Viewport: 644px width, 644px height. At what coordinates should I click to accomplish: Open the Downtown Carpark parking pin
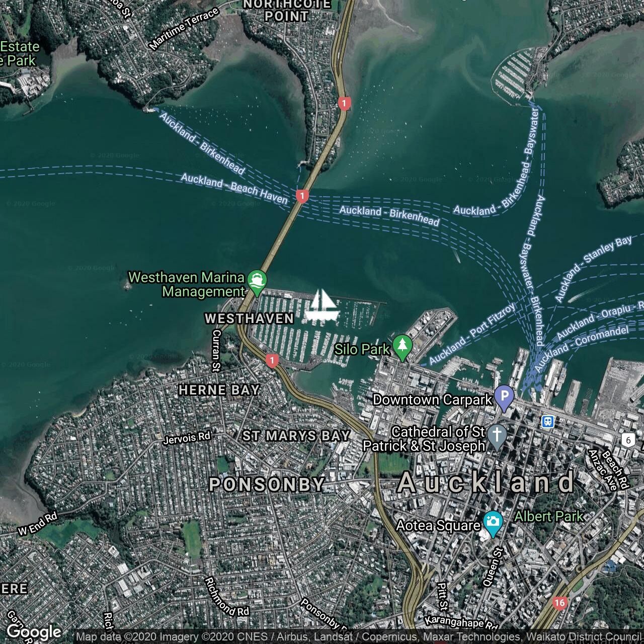point(504,398)
